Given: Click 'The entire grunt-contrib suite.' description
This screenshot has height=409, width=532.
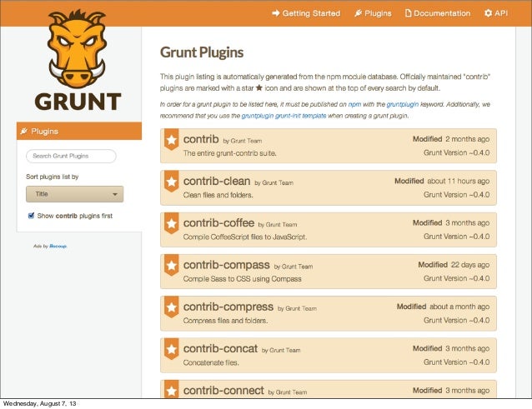Looking at the screenshot, I should (229, 153).
